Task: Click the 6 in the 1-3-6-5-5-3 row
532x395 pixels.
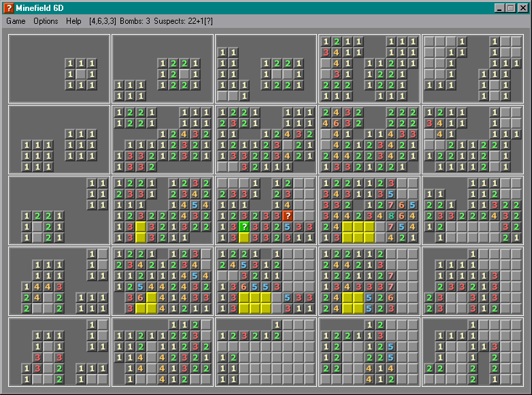Action: pyautogui.click(x=244, y=287)
